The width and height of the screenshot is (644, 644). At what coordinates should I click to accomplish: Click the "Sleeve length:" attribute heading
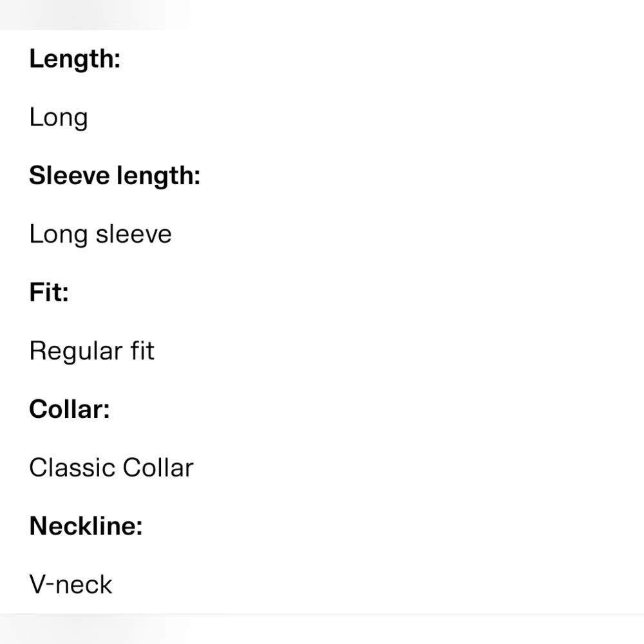click(x=115, y=176)
